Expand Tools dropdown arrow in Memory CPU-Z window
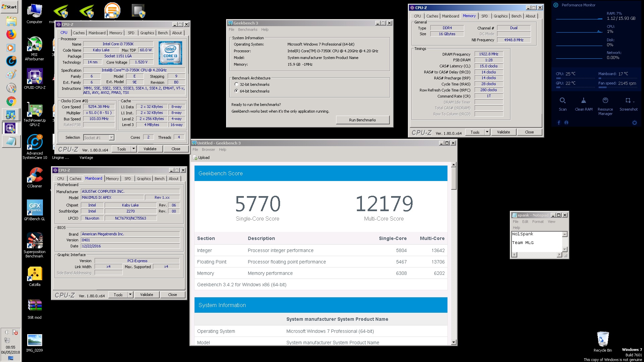 pyautogui.click(x=487, y=132)
